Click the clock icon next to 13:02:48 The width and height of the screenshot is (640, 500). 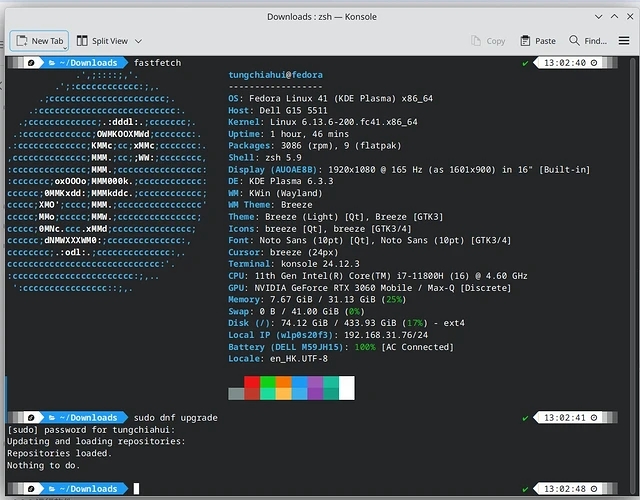pos(594,489)
